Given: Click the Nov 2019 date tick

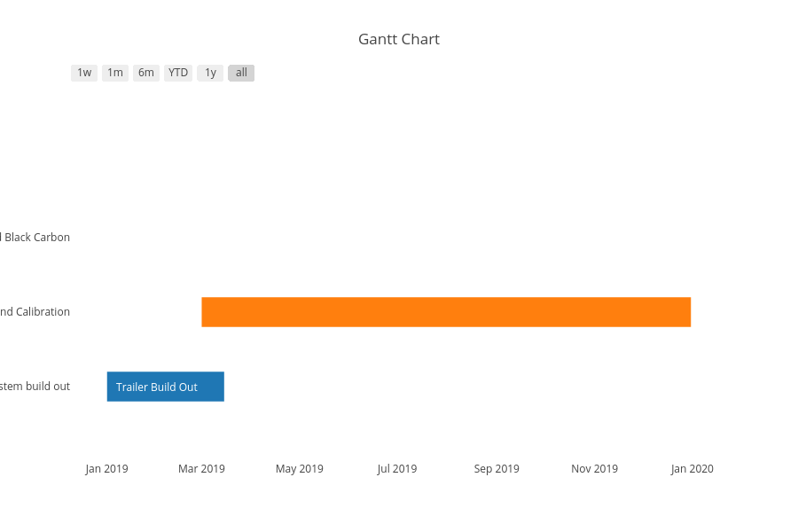Looking at the screenshot, I should (x=594, y=469).
